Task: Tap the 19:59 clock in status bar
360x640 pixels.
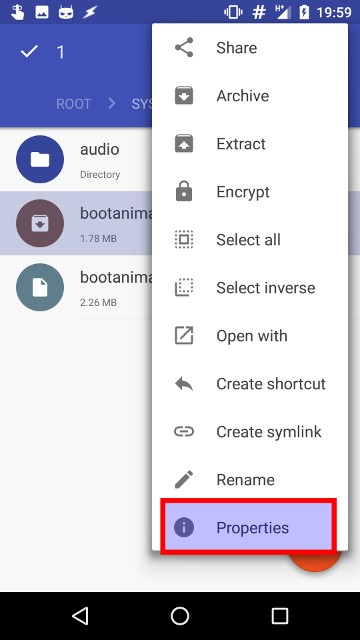Action: click(334, 12)
